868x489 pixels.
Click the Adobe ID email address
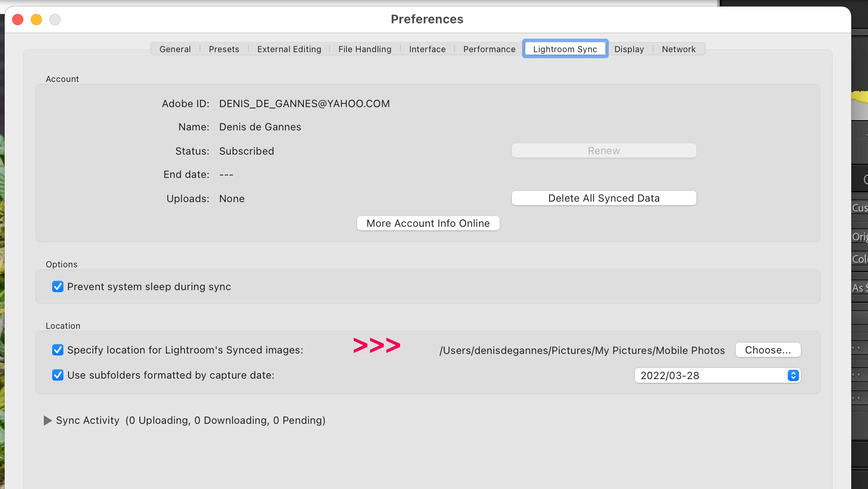click(x=304, y=103)
